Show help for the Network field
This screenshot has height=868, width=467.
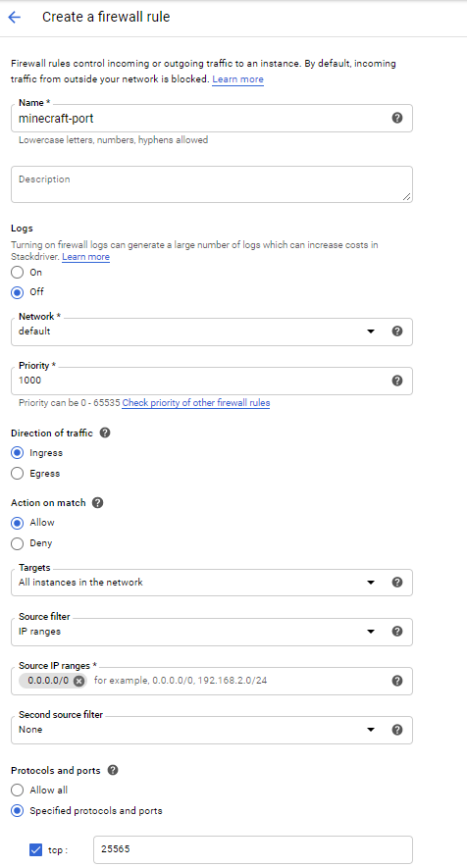[x=397, y=332]
